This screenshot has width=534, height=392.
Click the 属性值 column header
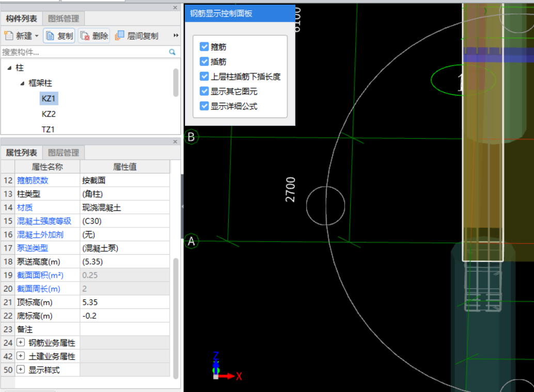(x=124, y=167)
